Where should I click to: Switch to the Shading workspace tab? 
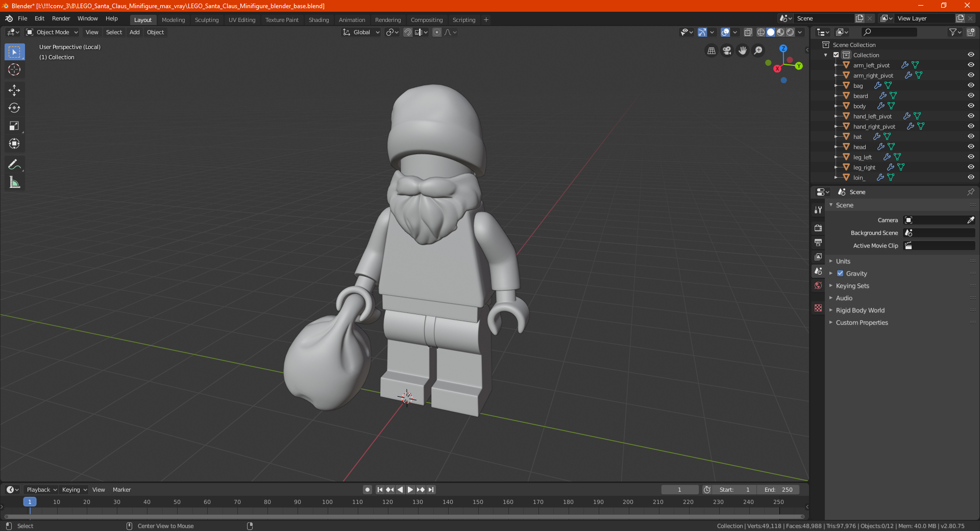coord(318,20)
